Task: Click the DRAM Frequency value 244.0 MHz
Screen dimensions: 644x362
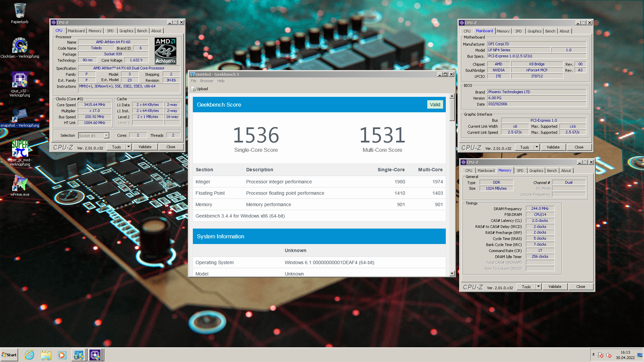Action: (x=540, y=208)
